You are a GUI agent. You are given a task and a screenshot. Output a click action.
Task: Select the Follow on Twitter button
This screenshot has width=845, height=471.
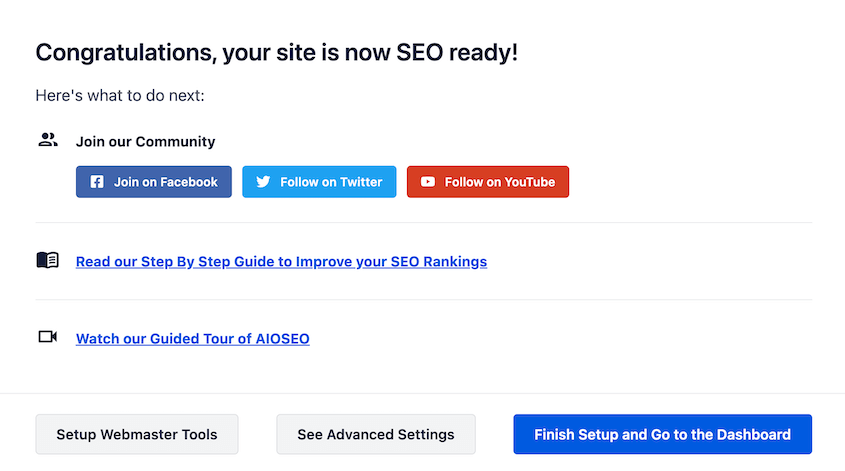pyautogui.click(x=319, y=182)
